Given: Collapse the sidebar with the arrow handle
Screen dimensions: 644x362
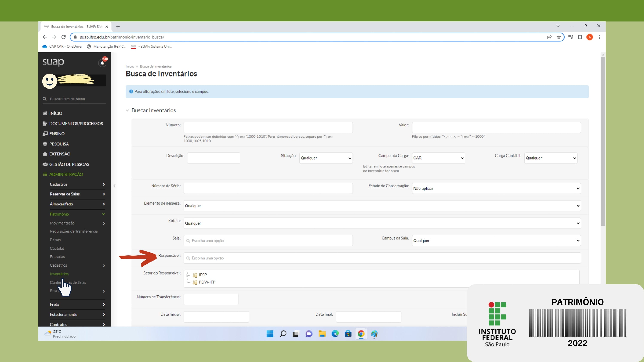Looking at the screenshot, I should click(x=114, y=186).
